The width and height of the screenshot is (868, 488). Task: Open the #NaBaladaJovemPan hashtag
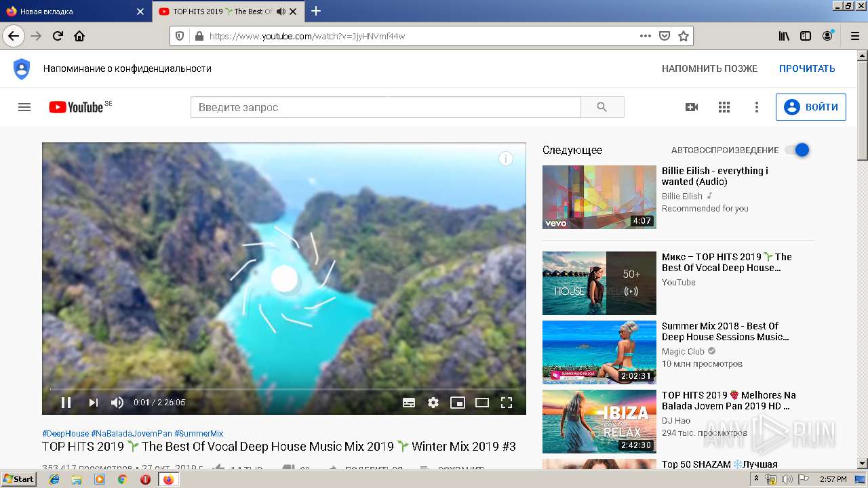tap(132, 434)
